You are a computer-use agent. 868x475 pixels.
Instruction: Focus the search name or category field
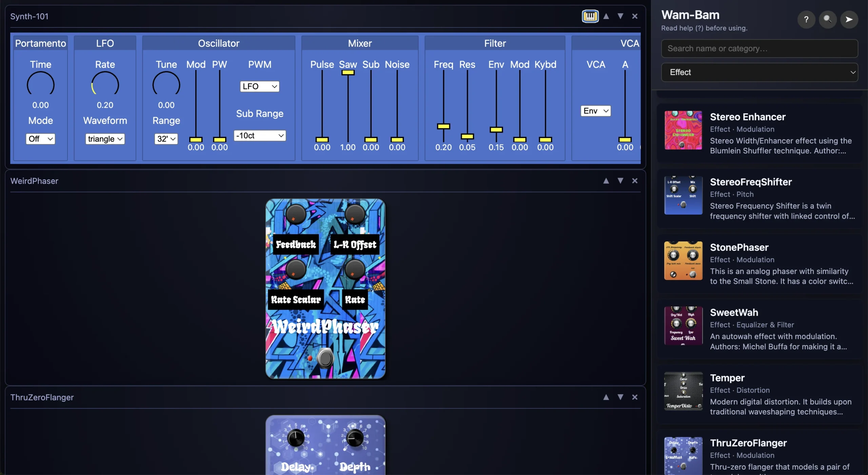click(x=759, y=48)
